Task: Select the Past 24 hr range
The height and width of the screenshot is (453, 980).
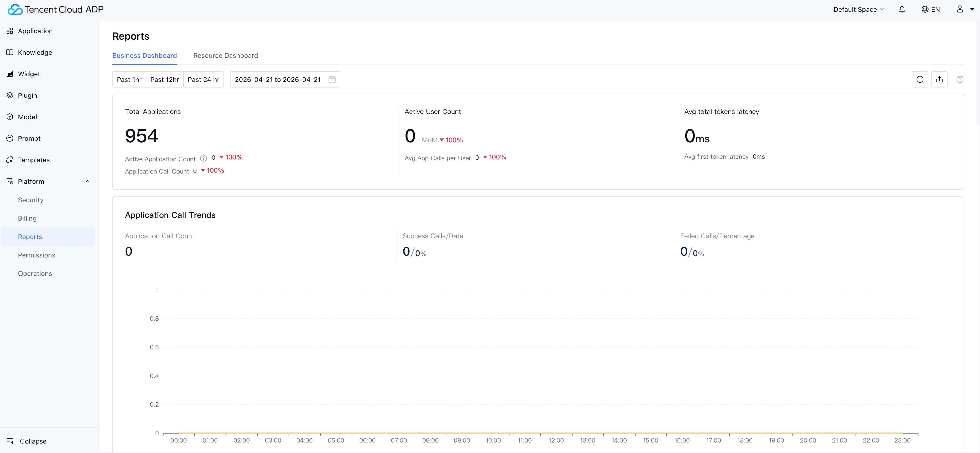Action: [x=203, y=79]
